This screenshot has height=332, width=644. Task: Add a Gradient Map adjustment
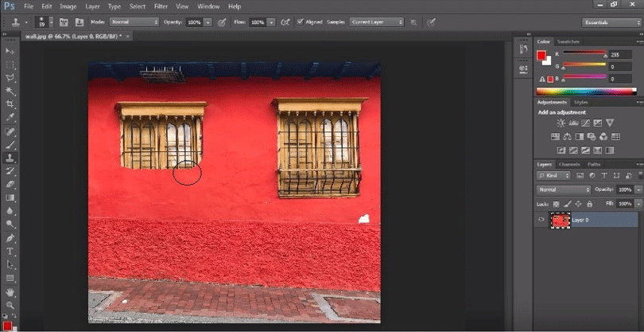pyautogui.click(x=611, y=150)
